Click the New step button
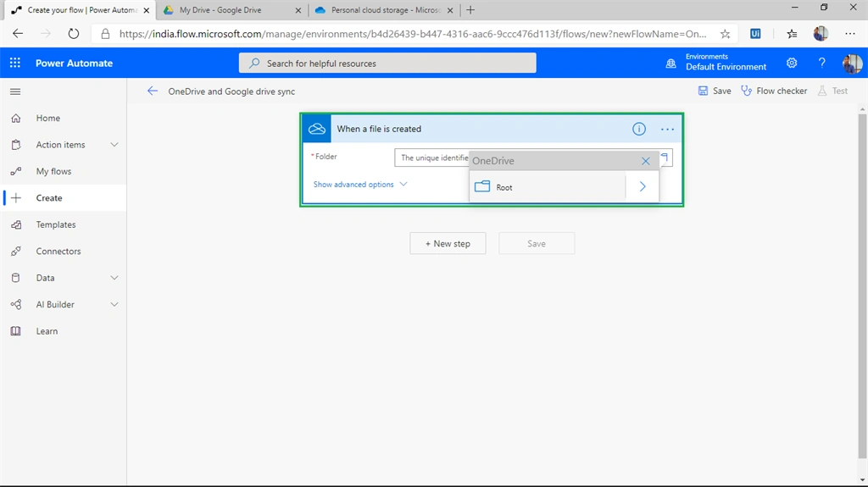Viewport: 868px width, 487px height. coord(448,244)
